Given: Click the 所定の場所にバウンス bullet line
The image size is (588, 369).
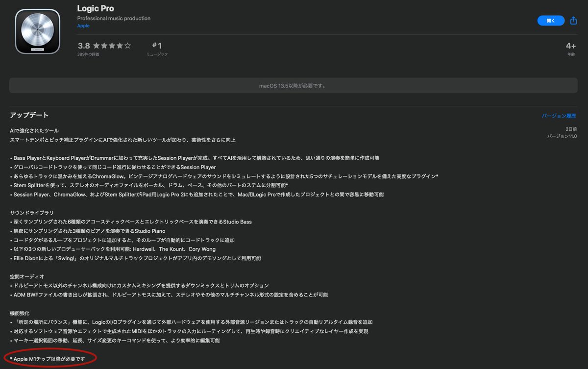Looking at the screenshot, I should point(192,322).
